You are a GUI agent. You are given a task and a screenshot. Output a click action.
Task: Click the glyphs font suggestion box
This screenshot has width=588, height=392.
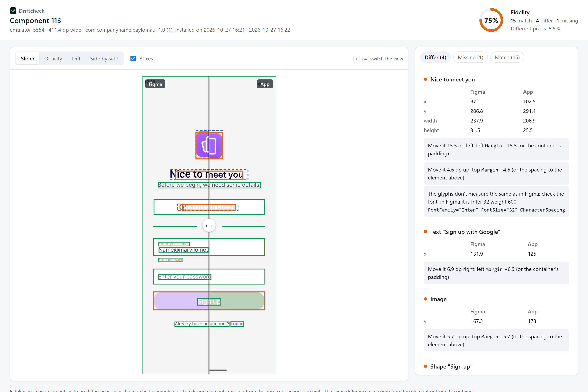(x=496, y=202)
